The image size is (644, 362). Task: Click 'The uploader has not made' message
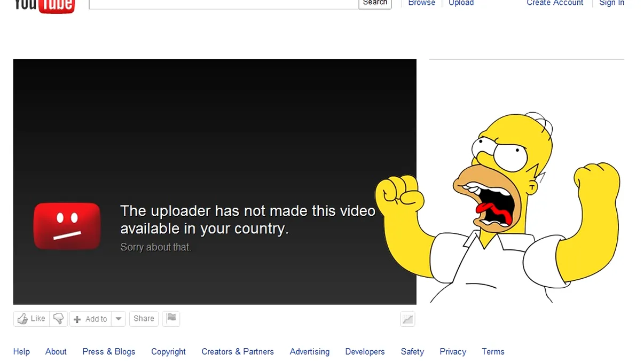[248, 219]
